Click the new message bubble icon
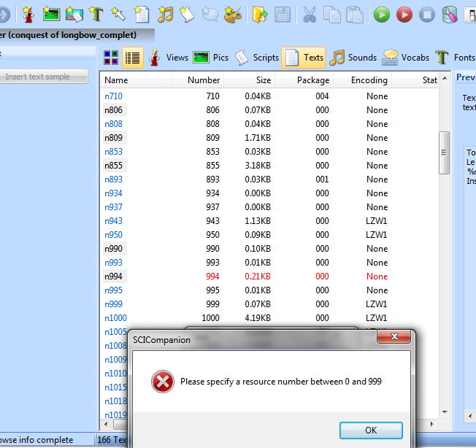 [210, 15]
